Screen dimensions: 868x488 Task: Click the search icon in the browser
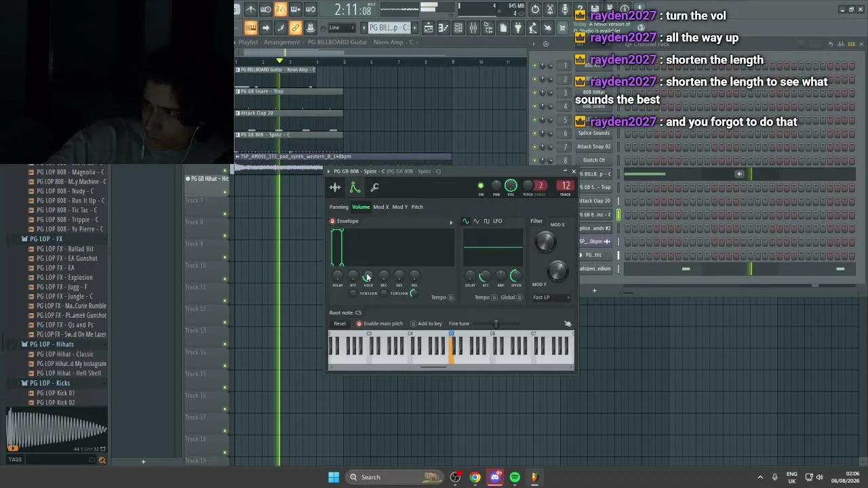point(102,460)
